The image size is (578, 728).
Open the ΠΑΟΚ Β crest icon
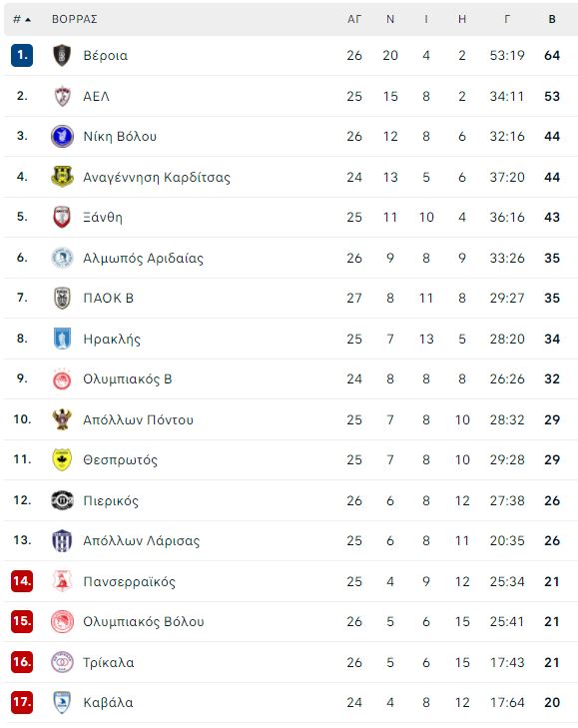(x=62, y=298)
